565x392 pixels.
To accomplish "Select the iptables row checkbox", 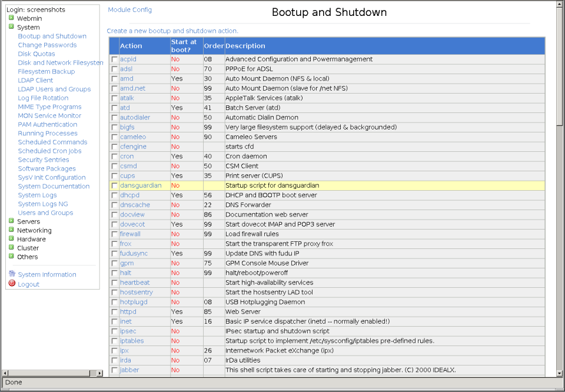I will point(114,341).
